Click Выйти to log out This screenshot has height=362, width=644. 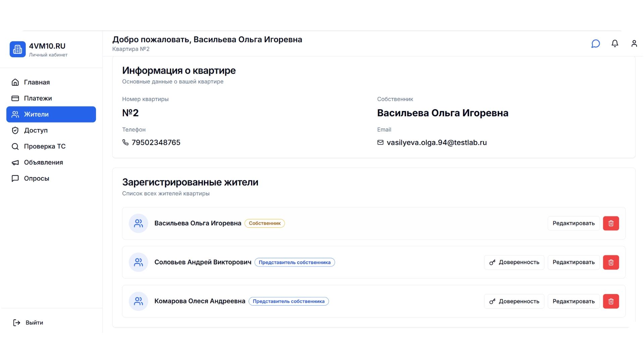34,322
